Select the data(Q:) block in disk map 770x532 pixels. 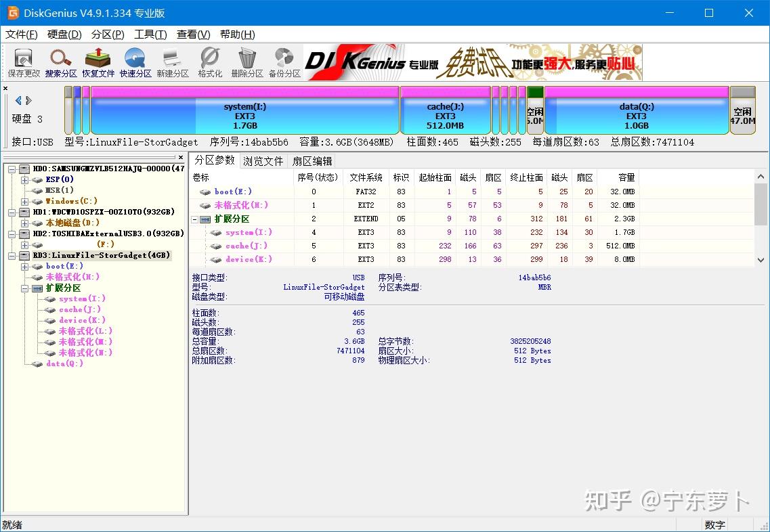pos(637,110)
